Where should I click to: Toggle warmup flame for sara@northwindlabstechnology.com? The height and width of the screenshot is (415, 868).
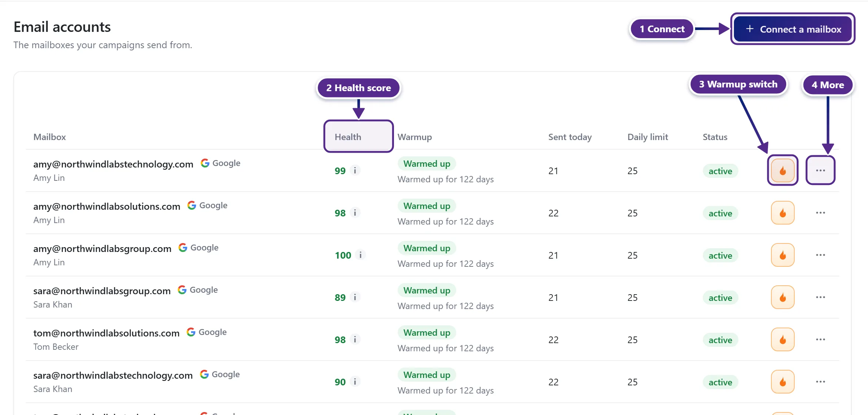pos(782,382)
